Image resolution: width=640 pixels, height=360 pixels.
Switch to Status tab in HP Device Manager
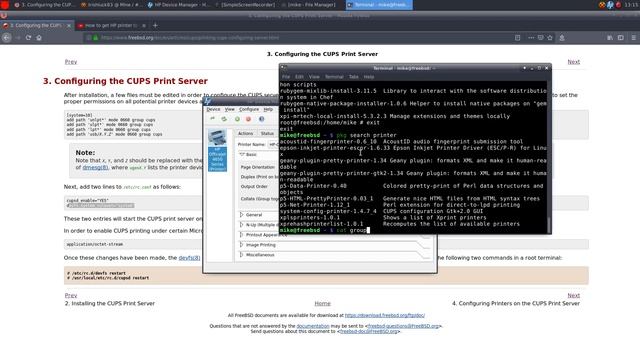267,133
